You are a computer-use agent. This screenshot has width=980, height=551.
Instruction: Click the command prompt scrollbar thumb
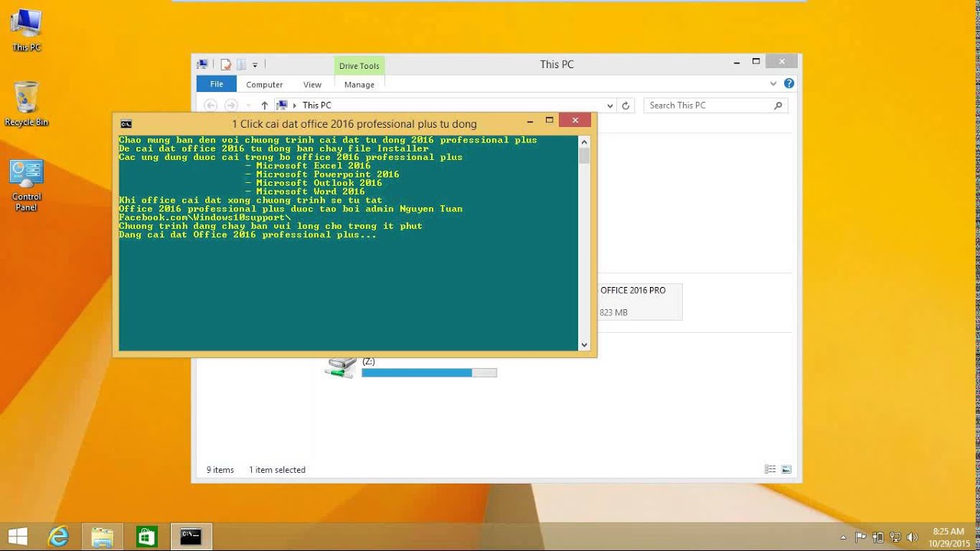point(584,155)
